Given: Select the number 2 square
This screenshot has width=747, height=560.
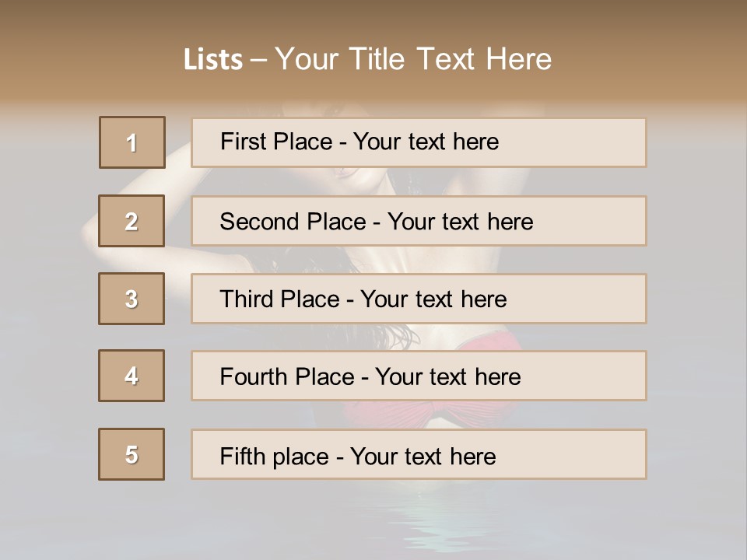Looking at the screenshot, I should click(132, 221).
